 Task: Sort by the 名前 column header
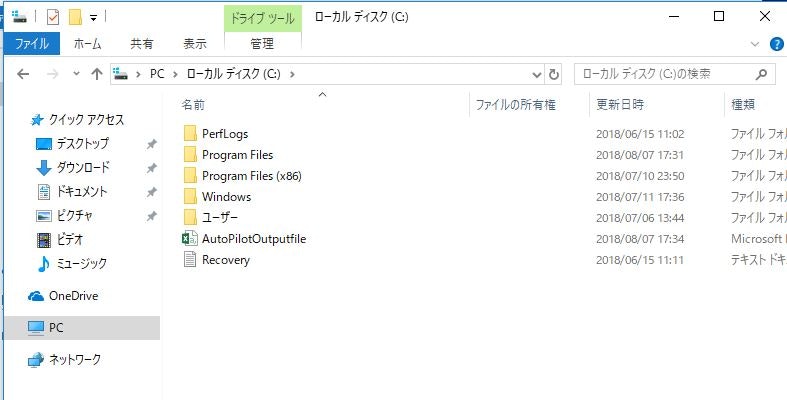pyautogui.click(x=193, y=105)
